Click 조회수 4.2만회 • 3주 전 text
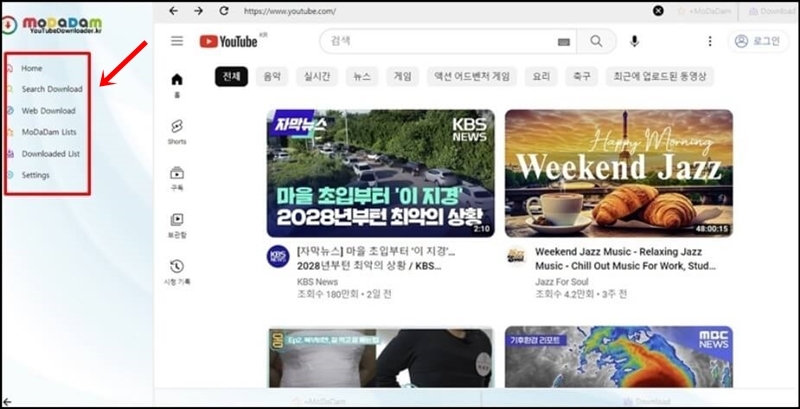Viewport: 800px width, 409px height. coord(581,294)
